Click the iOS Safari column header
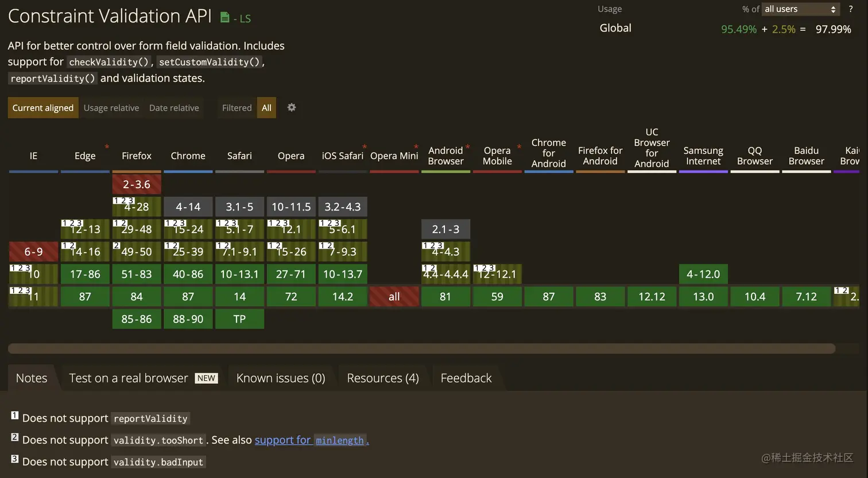This screenshot has width=868, height=478. 343,156
